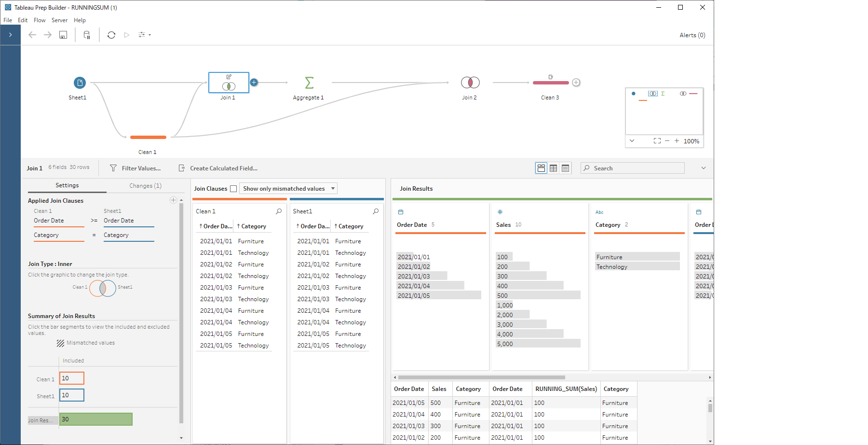This screenshot has height=445, width=868.
Task: Click Create Calculated Field button
Action: (x=218, y=168)
